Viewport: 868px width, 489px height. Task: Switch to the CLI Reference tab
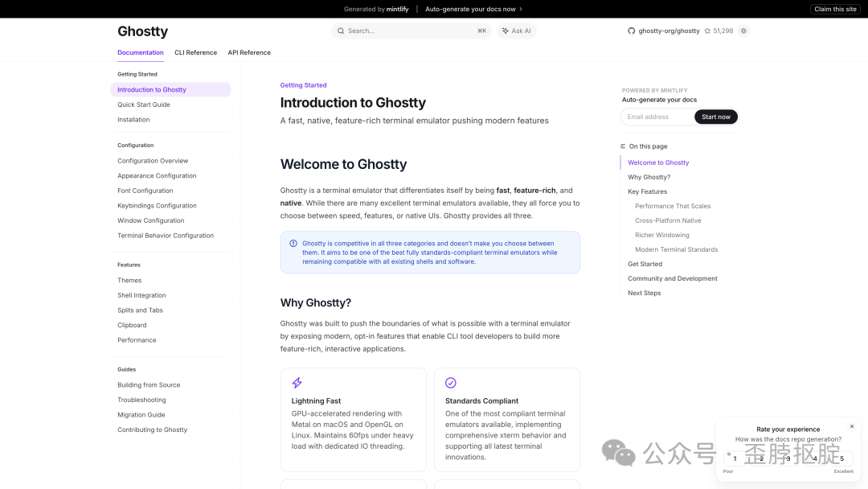pos(195,52)
